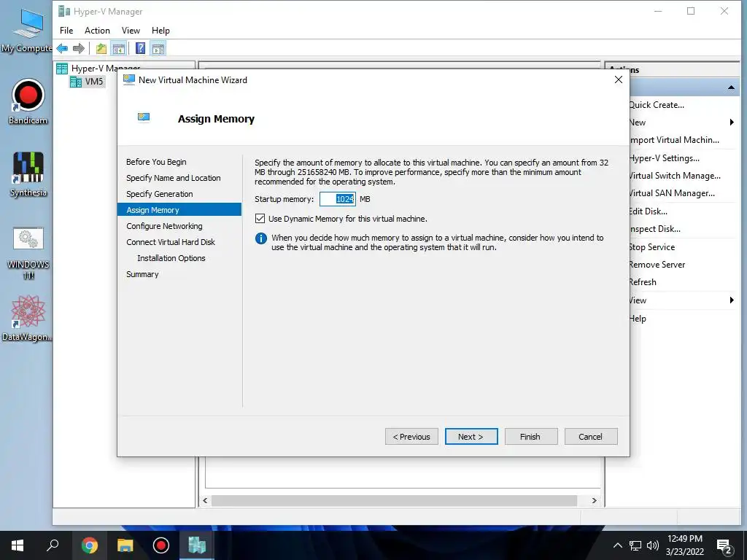The width and height of the screenshot is (747, 560).
Task: Toggle Use Dynamic Memory checkbox
Action: 260,219
